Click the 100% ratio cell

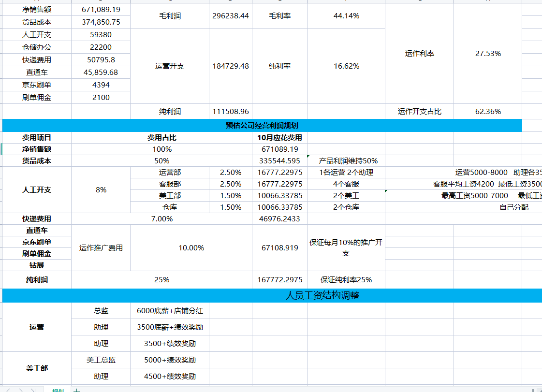162,149
